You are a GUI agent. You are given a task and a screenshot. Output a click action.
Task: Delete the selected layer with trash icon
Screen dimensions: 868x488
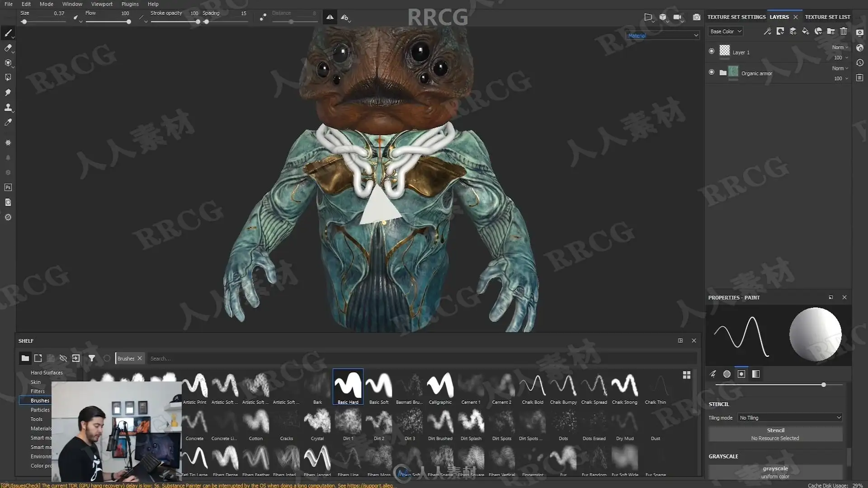click(x=844, y=31)
